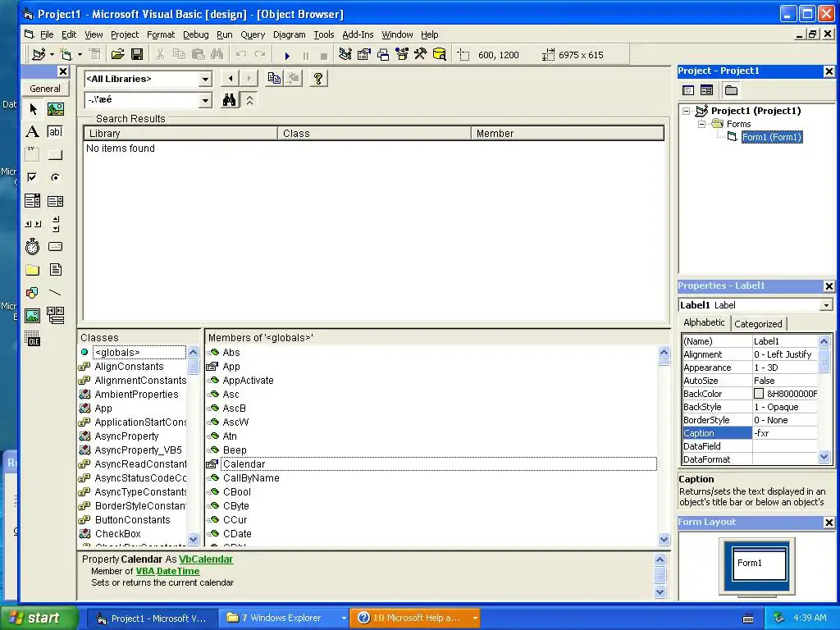Select the Shape control tool

tap(33, 293)
